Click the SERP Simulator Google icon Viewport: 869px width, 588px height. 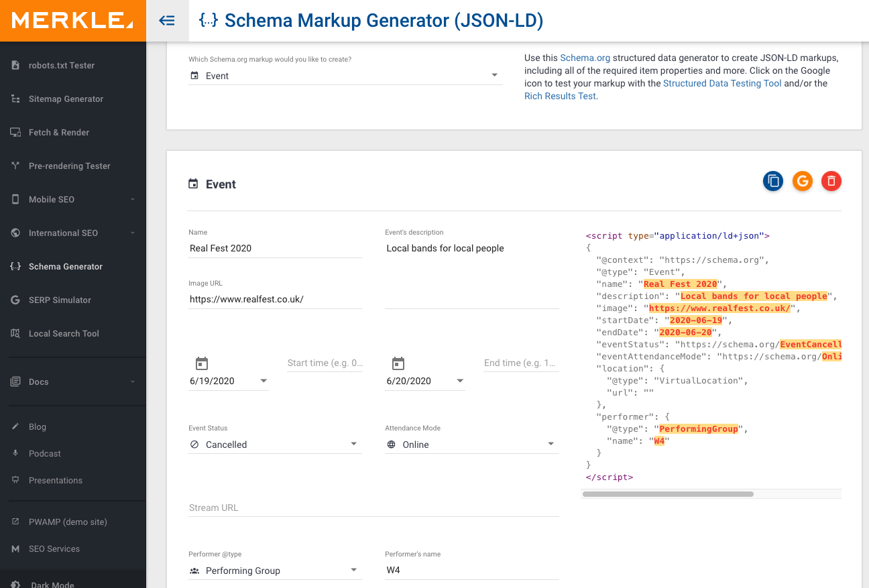(15, 300)
